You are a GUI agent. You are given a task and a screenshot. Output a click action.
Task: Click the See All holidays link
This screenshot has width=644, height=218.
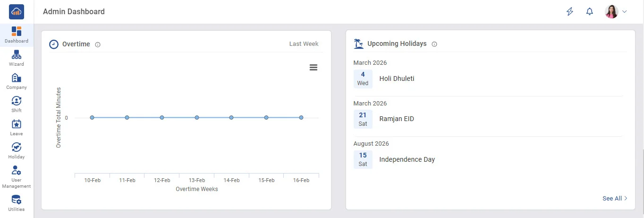pos(615,199)
